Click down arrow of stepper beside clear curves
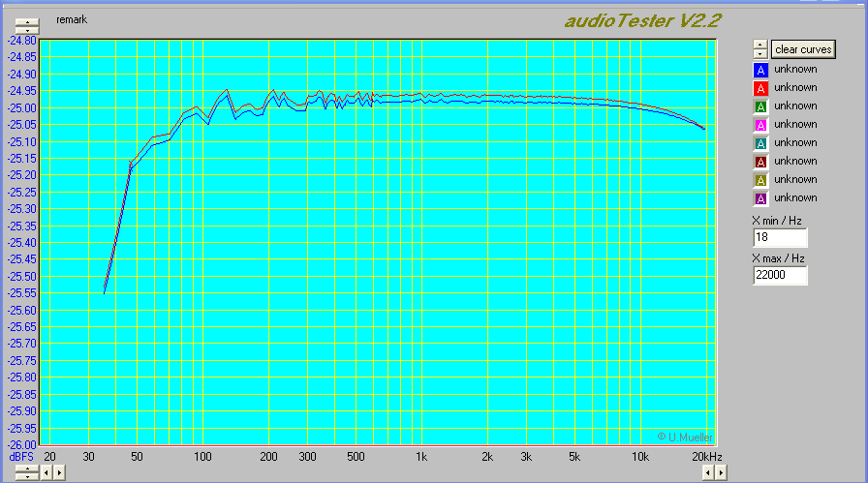Screen dimensions: 868x483 [x=760, y=53]
